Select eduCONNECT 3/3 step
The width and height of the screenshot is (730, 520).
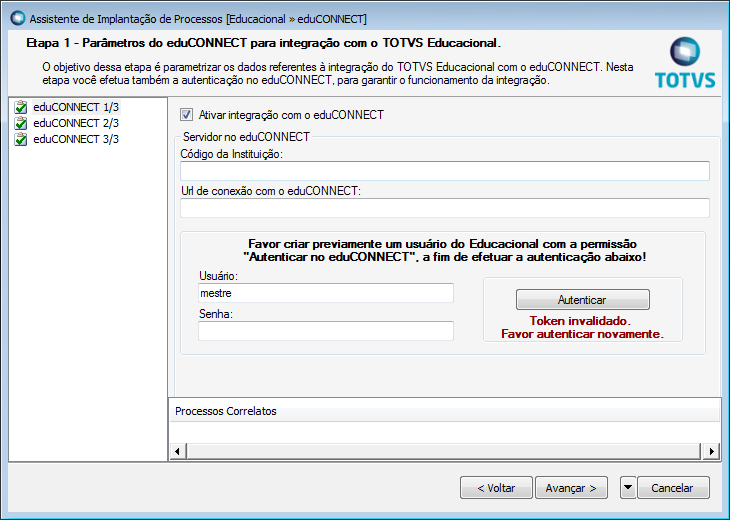(76, 139)
